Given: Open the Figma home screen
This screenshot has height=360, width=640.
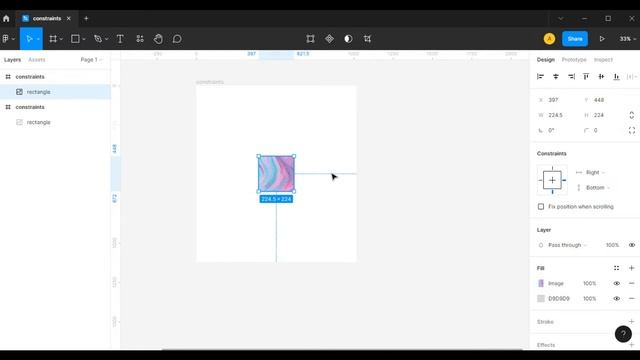Looking at the screenshot, I should tap(6, 18).
